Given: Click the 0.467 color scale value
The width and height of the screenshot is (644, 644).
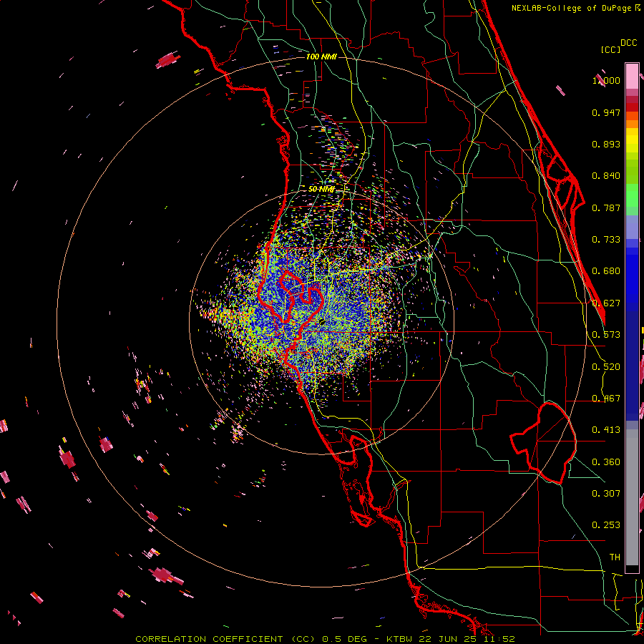Looking at the screenshot, I should pos(606,399).
